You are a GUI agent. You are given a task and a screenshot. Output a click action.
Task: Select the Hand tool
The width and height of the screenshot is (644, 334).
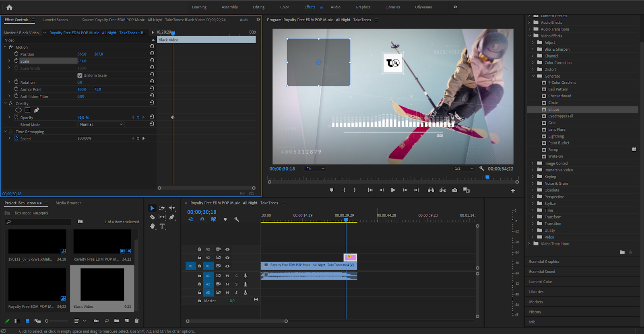[x=152, y=226]
